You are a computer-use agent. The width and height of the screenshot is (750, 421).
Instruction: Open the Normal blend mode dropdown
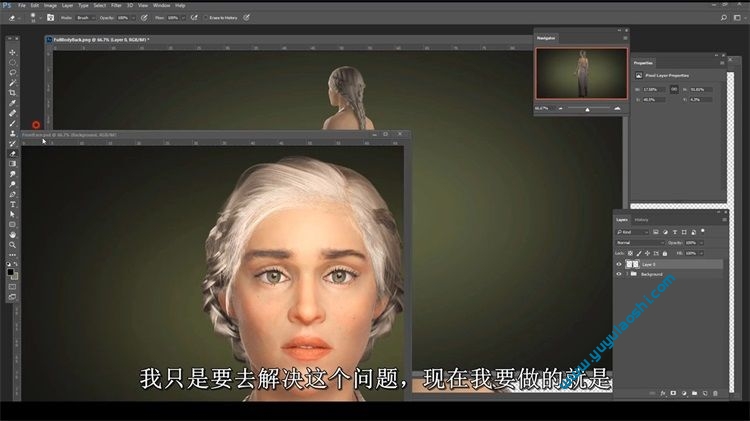click(640, 243)
